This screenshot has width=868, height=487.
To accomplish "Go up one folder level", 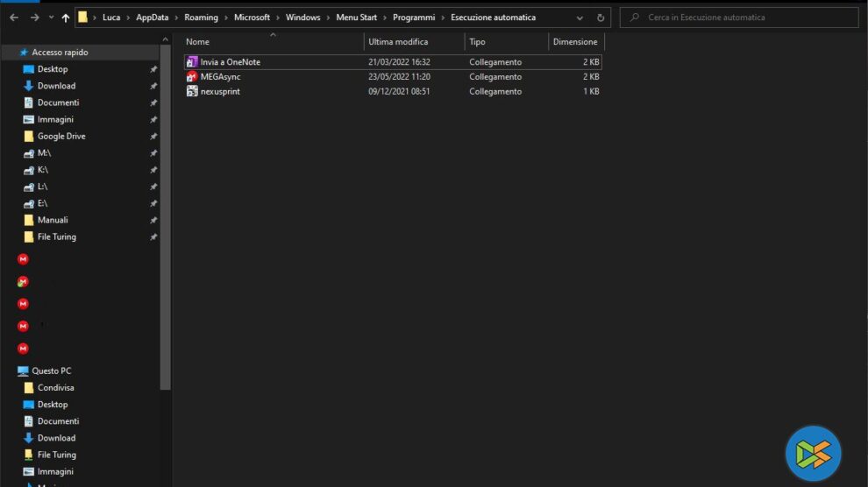I will [66, 18].
